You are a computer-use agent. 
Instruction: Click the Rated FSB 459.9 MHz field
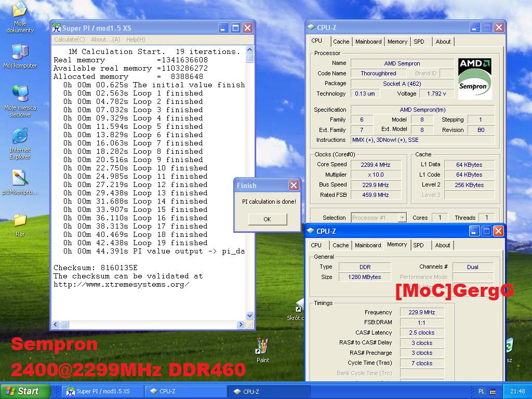(x=376, y=195)
